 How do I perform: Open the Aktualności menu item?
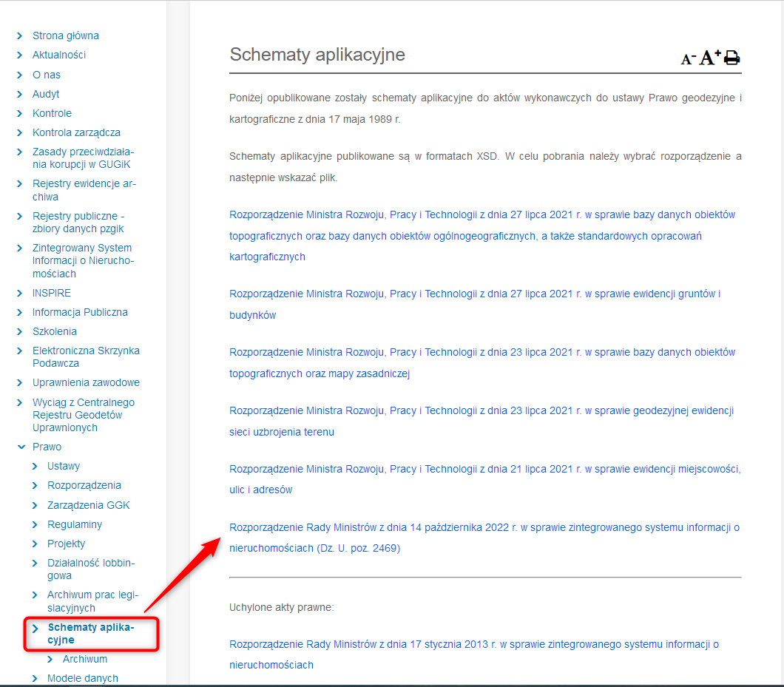(59, 55)
